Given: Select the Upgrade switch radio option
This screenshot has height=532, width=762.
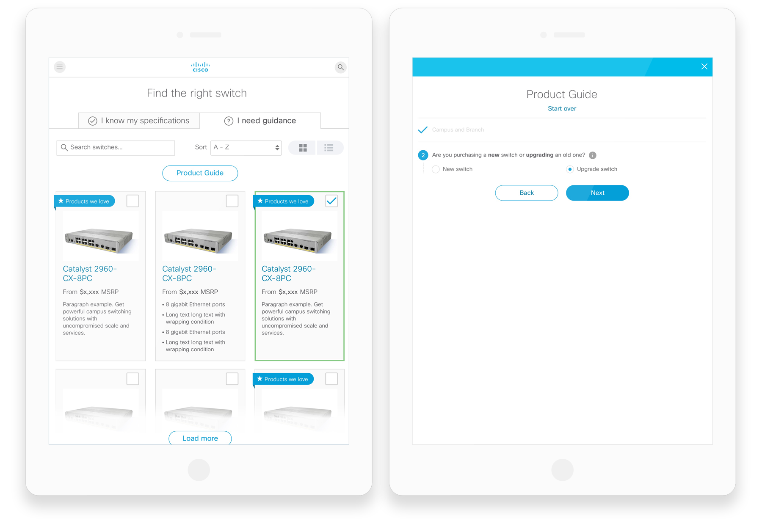Looking at the screenshot, I should 570,169.
